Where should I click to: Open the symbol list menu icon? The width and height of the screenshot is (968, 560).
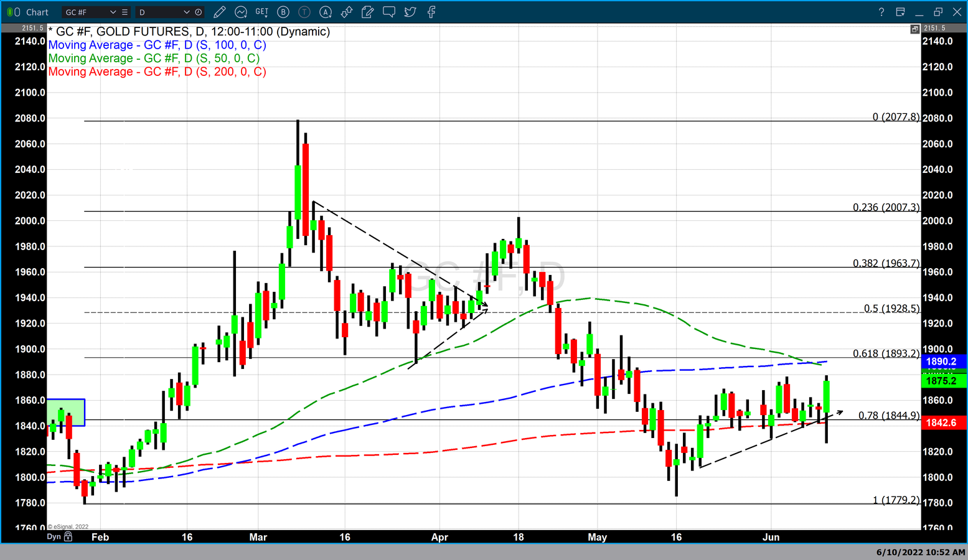[x=125, y=12]
